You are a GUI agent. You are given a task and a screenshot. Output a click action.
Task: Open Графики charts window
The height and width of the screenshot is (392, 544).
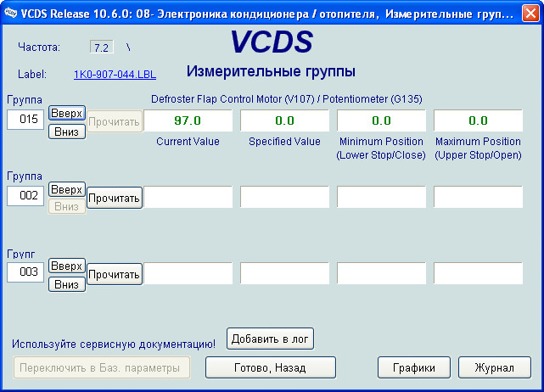(414, 368)
